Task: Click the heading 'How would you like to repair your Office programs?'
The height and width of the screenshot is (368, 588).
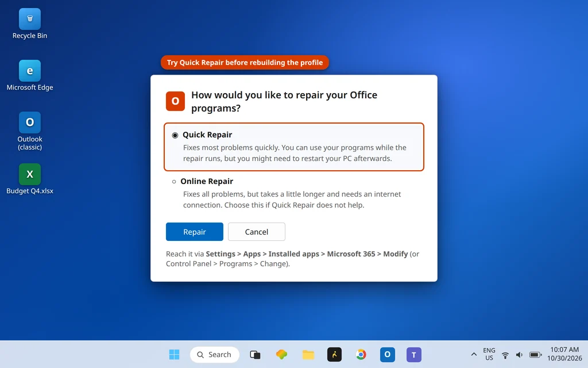Action: [x=284, y=101]
